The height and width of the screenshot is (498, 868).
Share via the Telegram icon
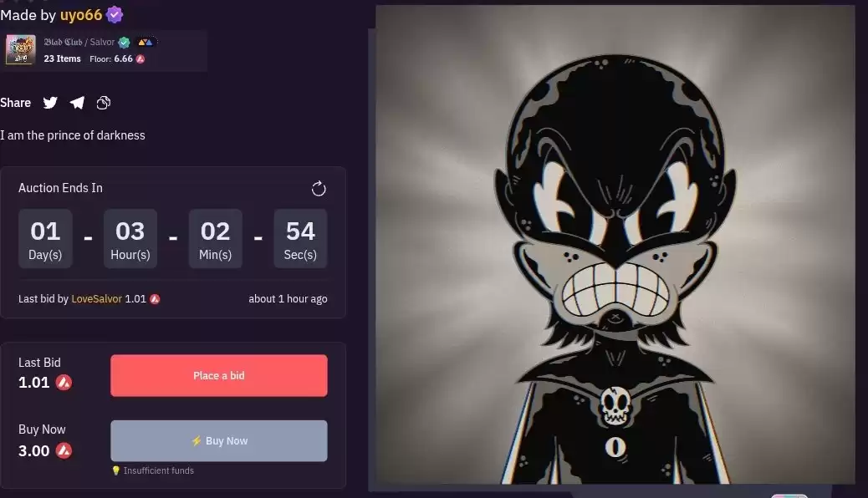pyautogui.click(x=77, y=103)
